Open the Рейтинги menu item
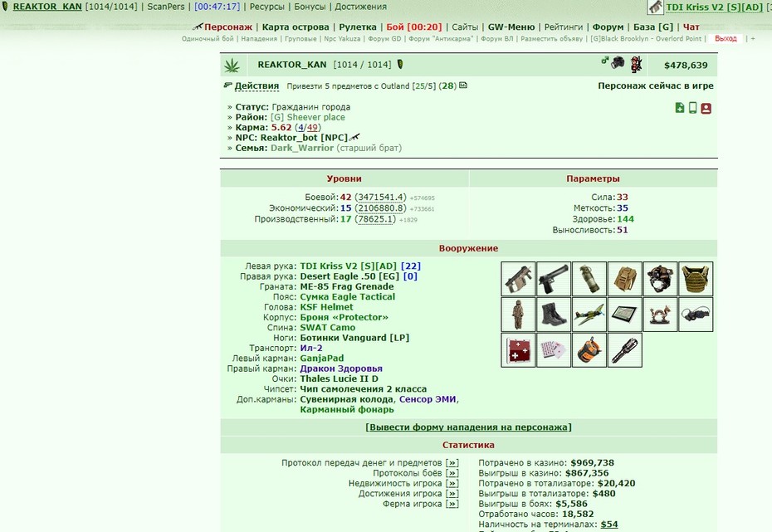 click(564, 27)
